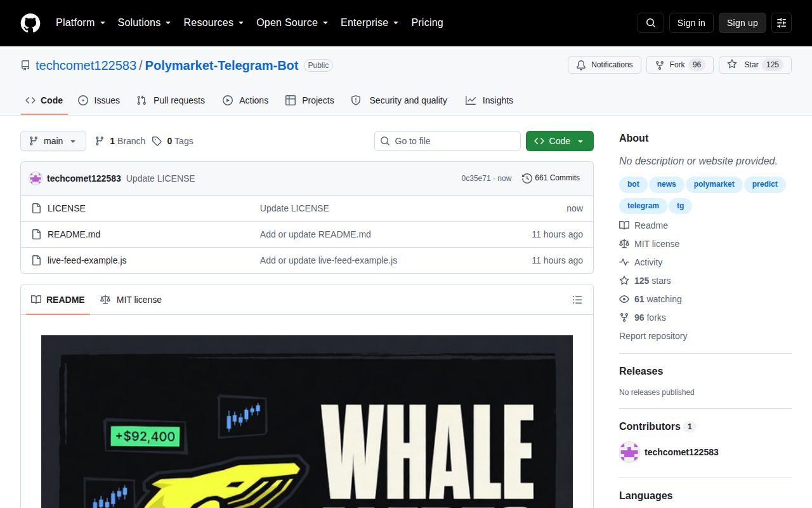The width and height of the screenshot is (812, 508).
Task: Click the WHALE banner image in README
Action: pyautogui.click(x=307, y=422)
